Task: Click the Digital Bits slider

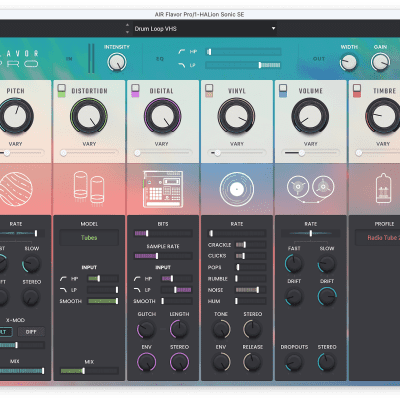Action: [163, 233]
